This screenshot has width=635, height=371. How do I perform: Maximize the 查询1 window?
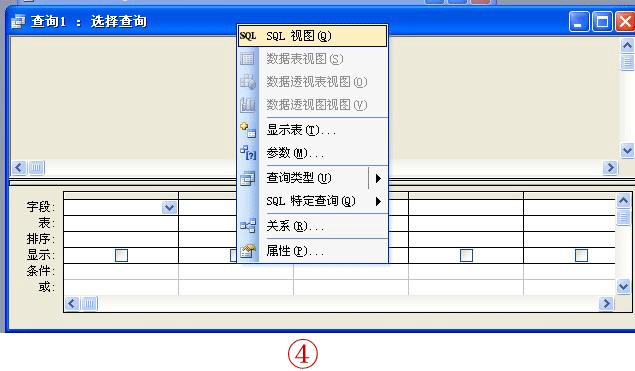602,21
